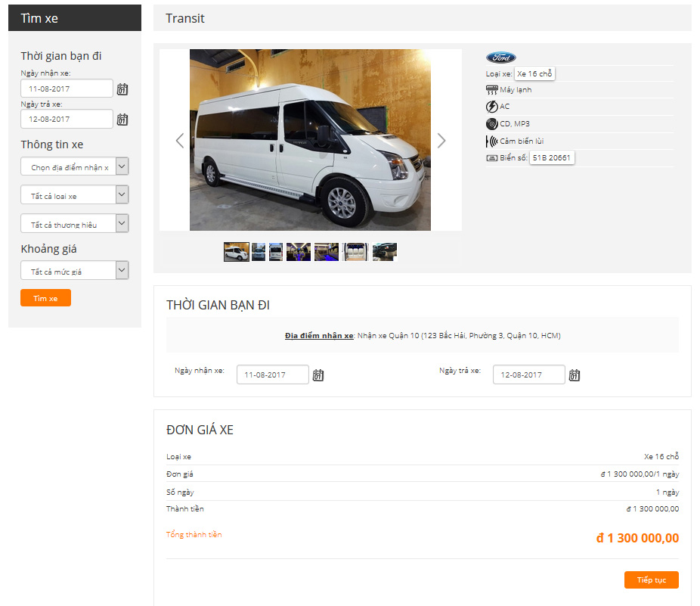Viewport: 700px width, 606px height.
Task: Open the 'Tất cả thương hiệu' dropdown
Action: [x=75, y=225]
